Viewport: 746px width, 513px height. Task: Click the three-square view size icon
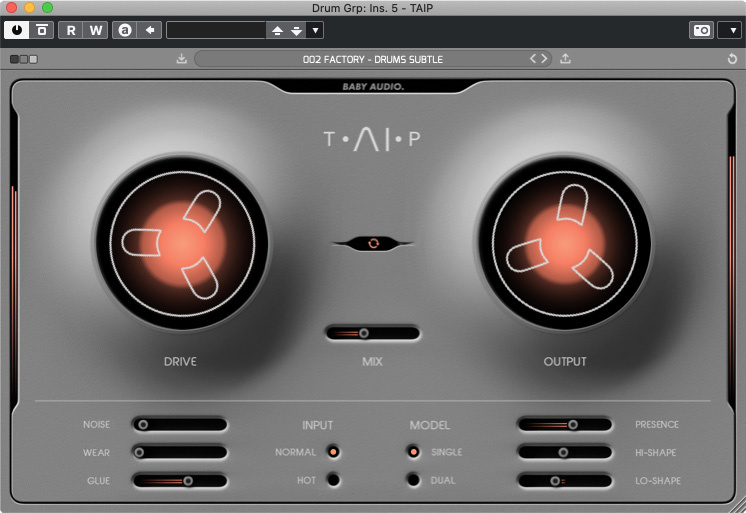pos(24,59)
